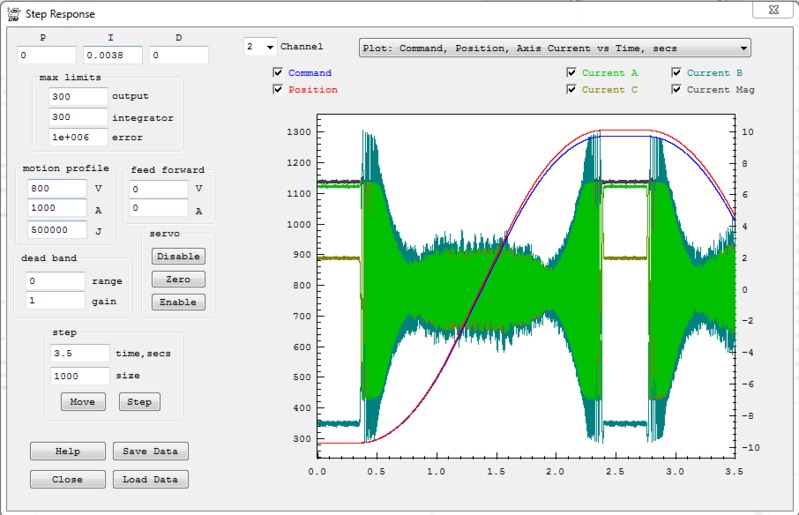Toggle the Current C checkbox
Screen dimensions: 799x515
pos(571,90)
